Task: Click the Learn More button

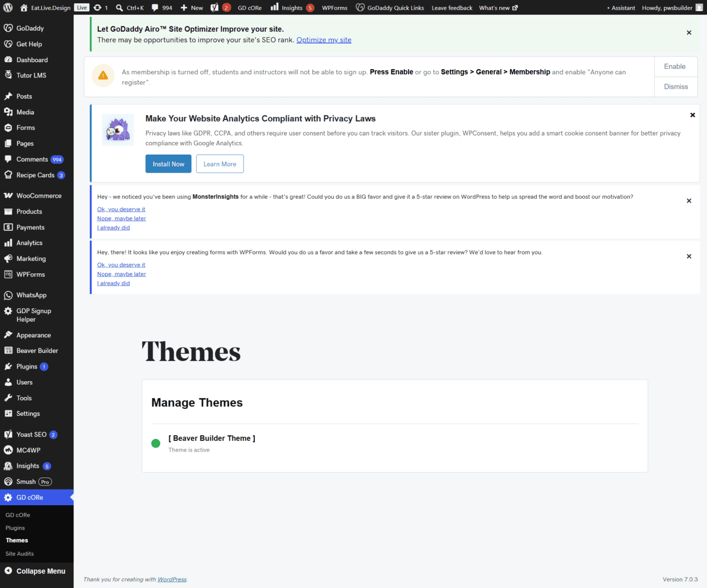Action: click(x=220, y=164)
